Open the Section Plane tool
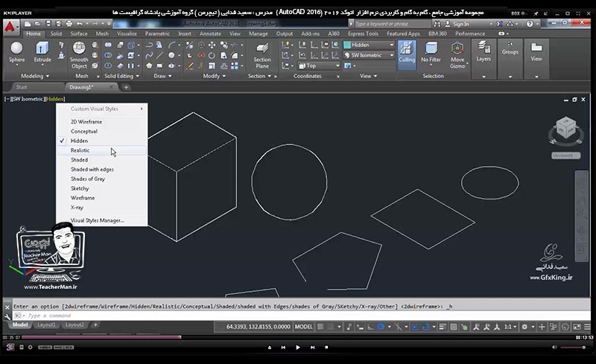Image resolution: width=596 pixels, height=364 pixels. [262, 55]
